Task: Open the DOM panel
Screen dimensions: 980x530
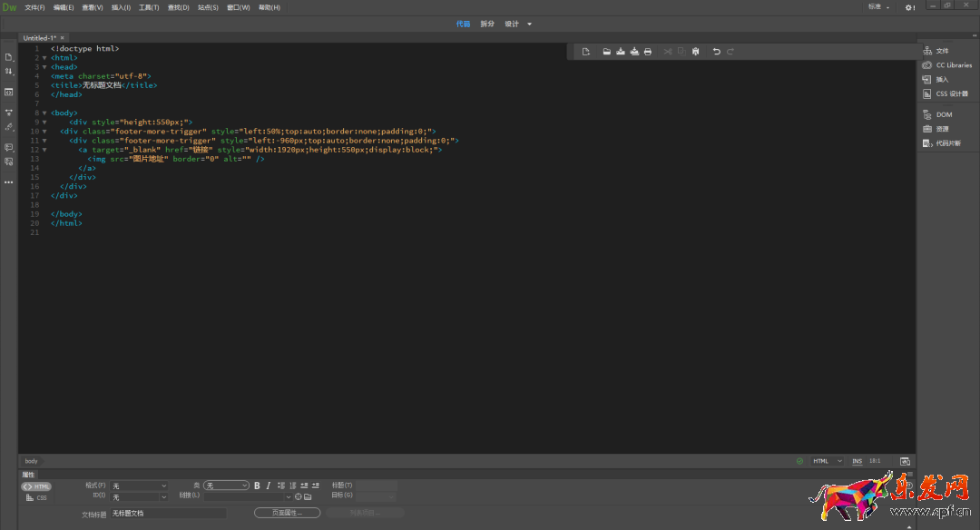Action: click(x=944, y=114)
